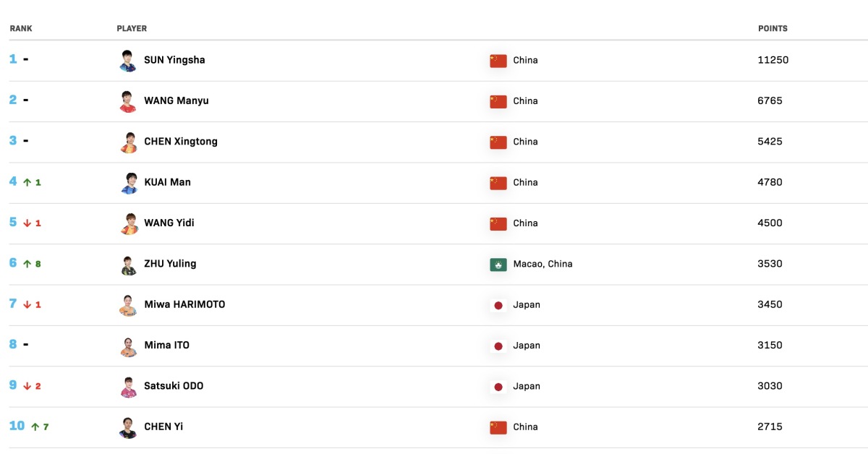868x454 pixels.
Task: Click the China flag beside SUN Yingsha
Action: point(498,61)
